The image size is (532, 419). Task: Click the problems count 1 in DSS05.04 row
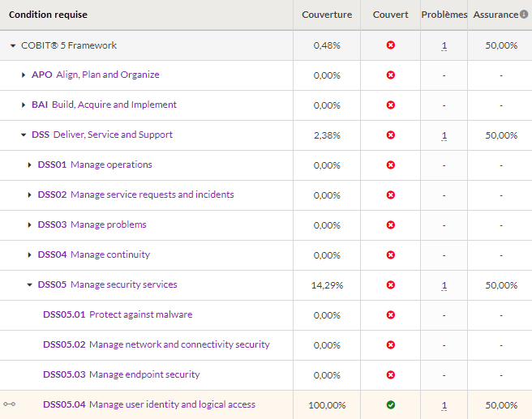click(x=444, y=405)
